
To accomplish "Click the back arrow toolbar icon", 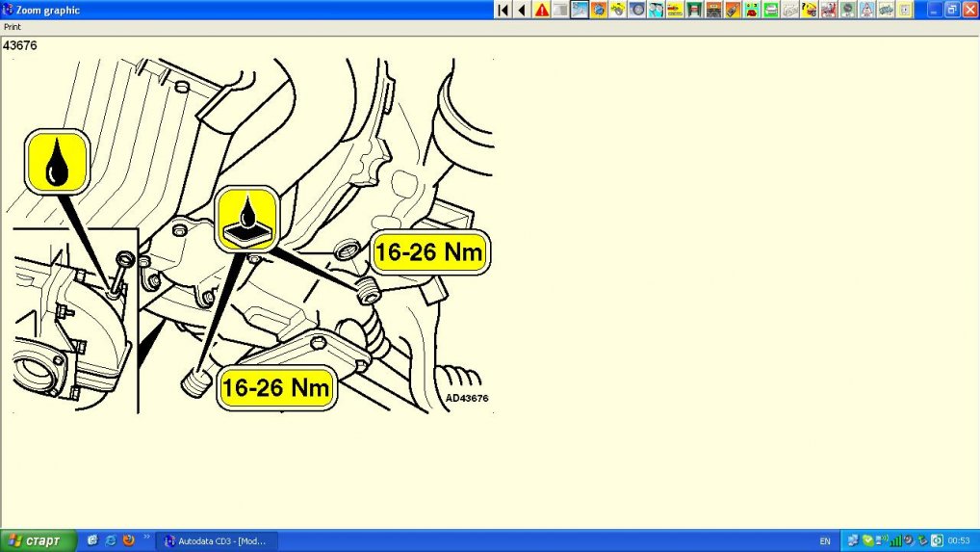I will click(x=522, y=10).
